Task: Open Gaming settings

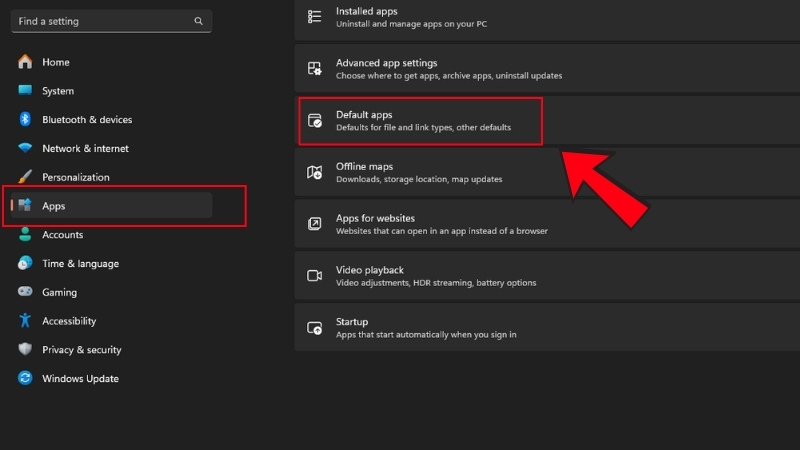Action: [x=111, y=291]
